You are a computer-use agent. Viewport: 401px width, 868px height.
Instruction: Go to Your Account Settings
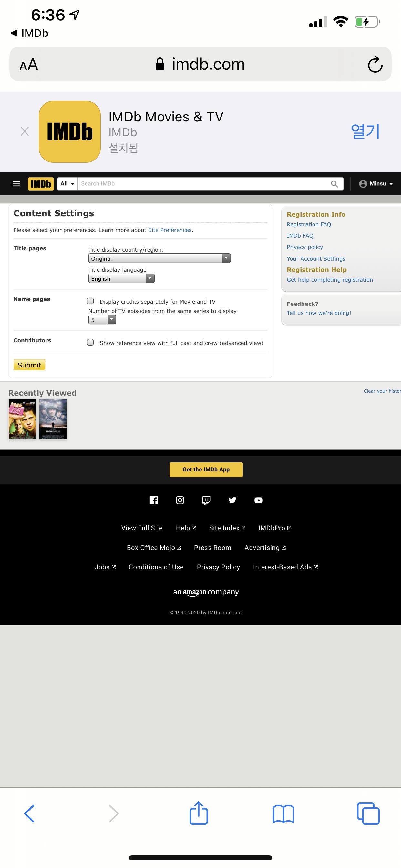tap(316, 259)
